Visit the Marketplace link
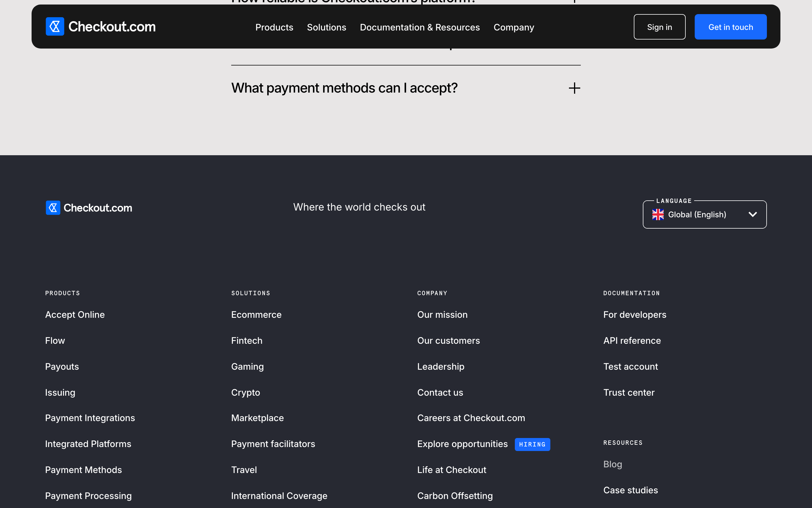The image size is (812, 508). 257,418
